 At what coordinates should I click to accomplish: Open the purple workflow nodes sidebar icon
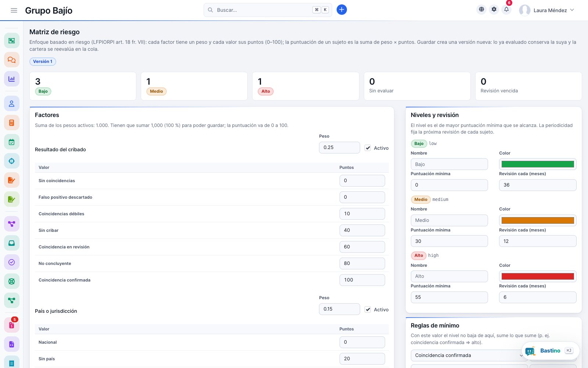[12, 224]
